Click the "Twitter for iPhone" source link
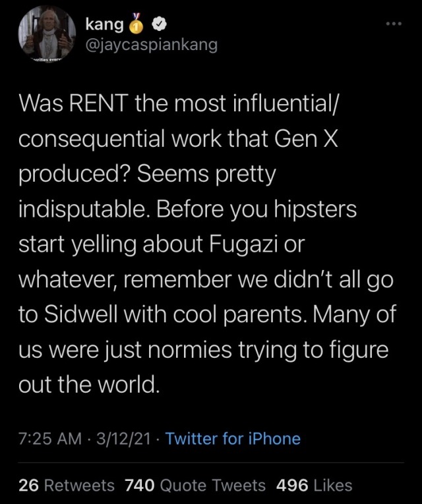422x504 pixels. 233,439
